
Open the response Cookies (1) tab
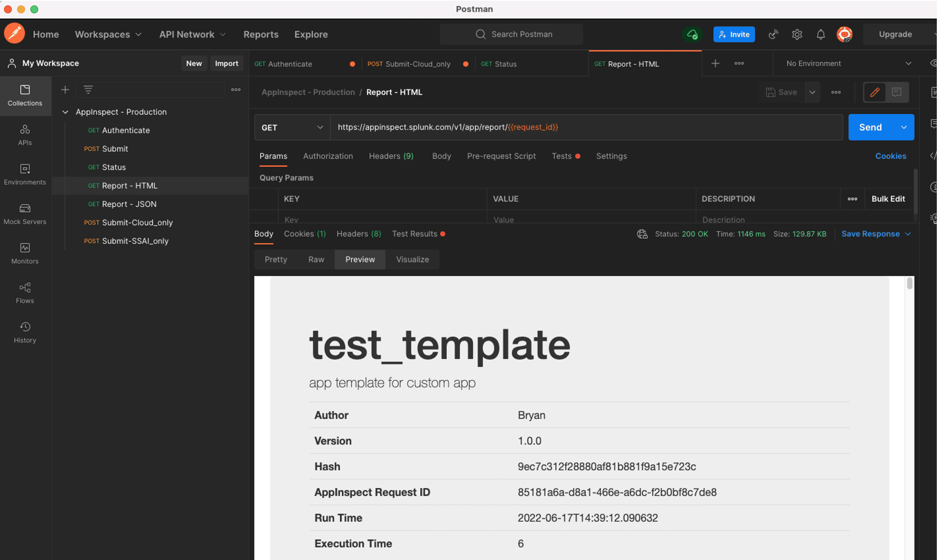coord(305,234)
